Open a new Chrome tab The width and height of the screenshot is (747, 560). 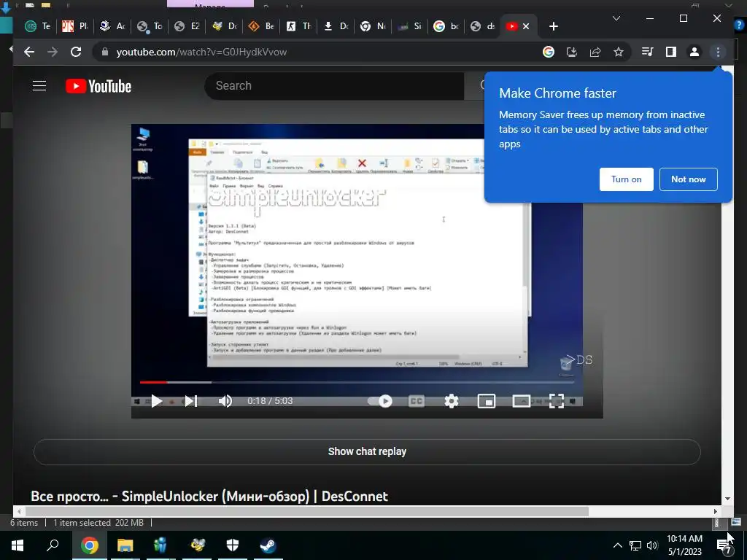point(553,26)
